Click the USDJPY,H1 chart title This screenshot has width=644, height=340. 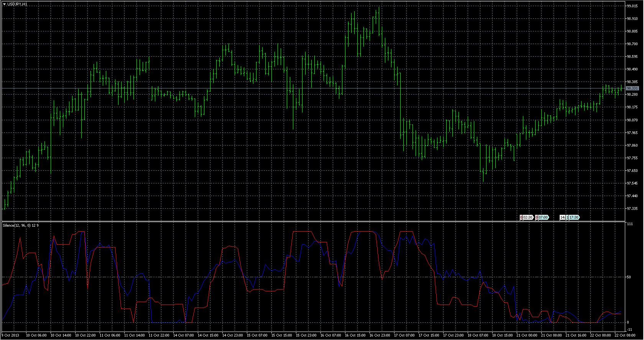(x=17, y=4)
